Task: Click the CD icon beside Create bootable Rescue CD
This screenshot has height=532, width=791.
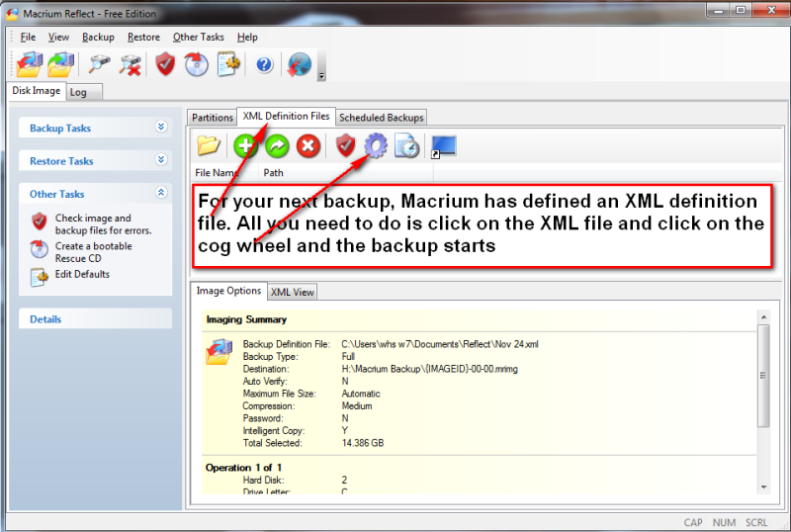Action: 40,249
